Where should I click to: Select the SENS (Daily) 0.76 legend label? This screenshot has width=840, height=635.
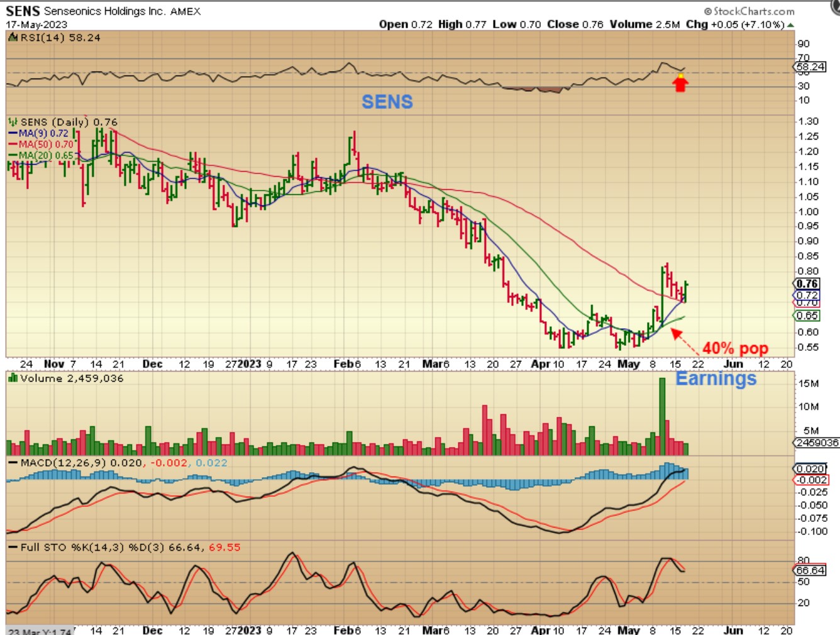(x=69, y=122)
